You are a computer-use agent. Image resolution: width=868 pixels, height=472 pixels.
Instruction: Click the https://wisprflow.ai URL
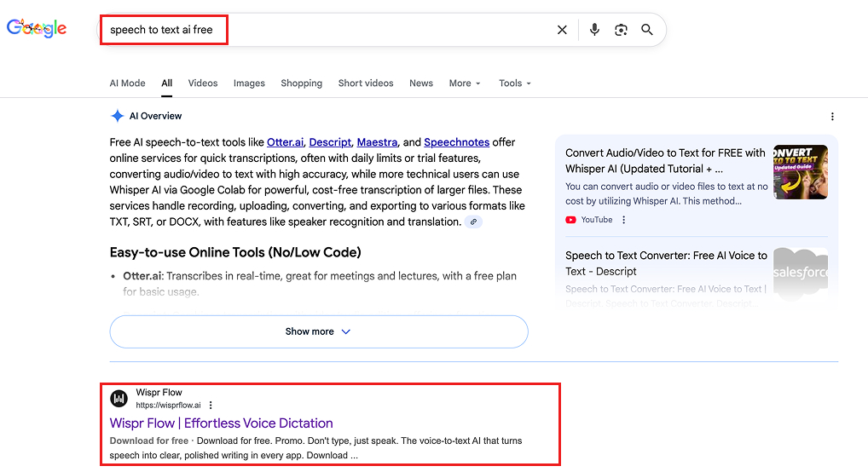click(168, 405)
